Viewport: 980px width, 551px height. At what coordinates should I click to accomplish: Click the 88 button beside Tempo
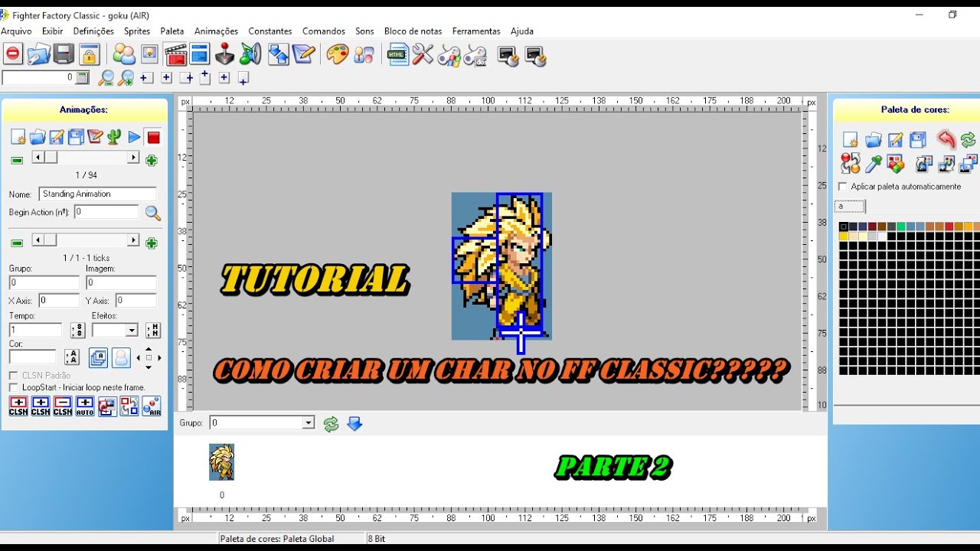coord(77,331)
